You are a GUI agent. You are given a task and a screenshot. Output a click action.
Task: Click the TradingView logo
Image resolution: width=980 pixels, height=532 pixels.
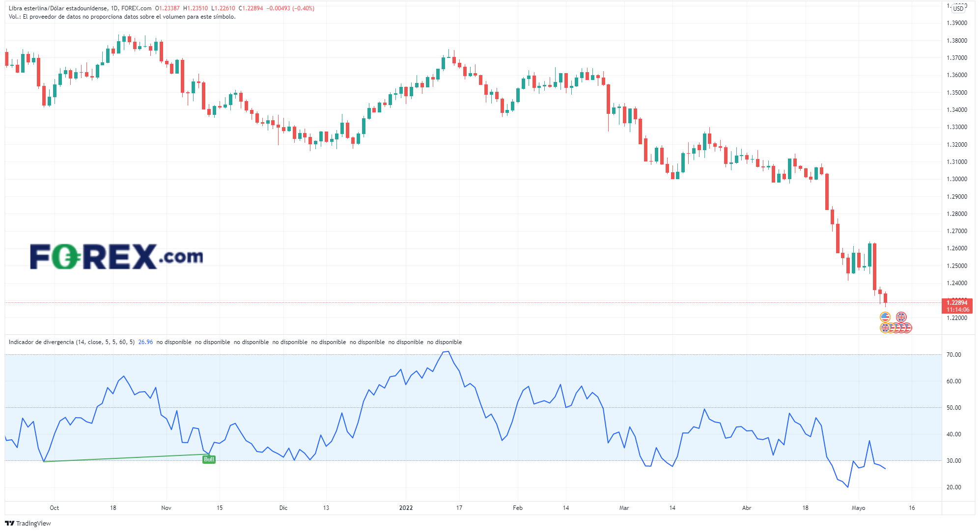pos(28,523)
